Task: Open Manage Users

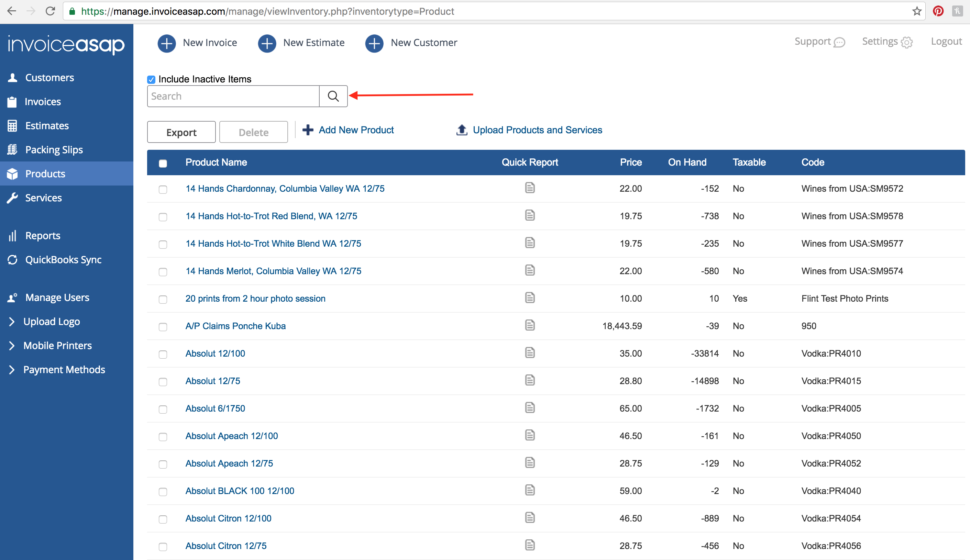Action: (x=67, y=298)
